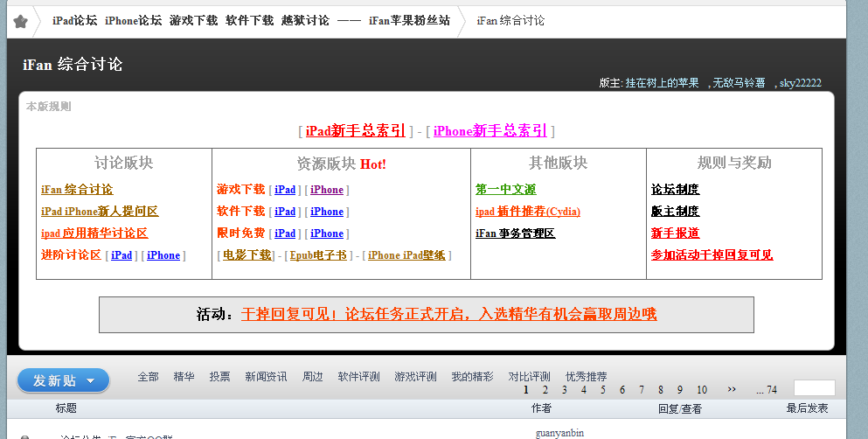Jump to last page ... 74

coord(767,390)
